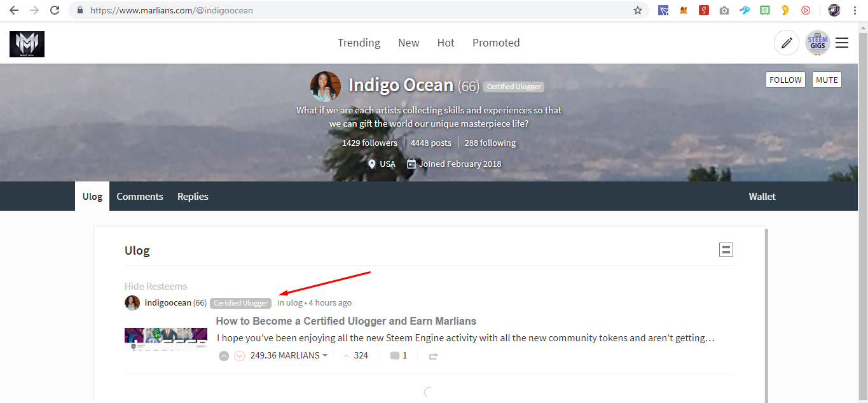Click the post excerpt text
Screen dimensions: 868x403
[465, 338]
